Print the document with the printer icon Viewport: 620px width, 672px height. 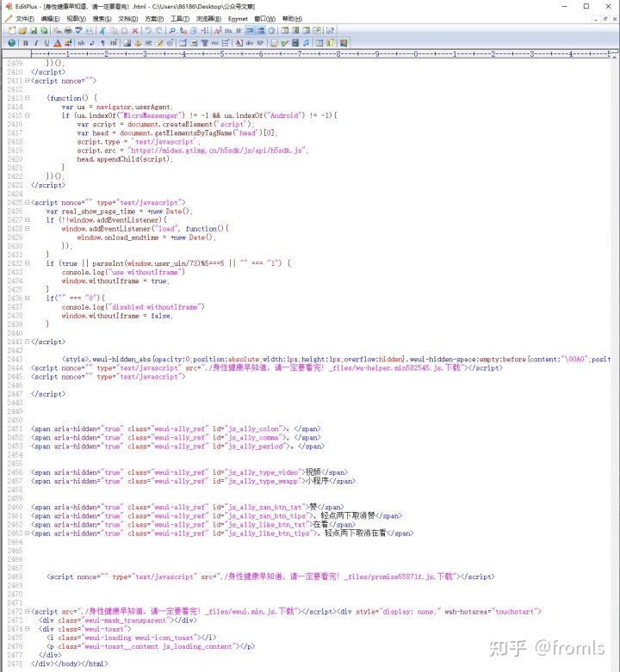pyautogui.click(x=68, y=30)
